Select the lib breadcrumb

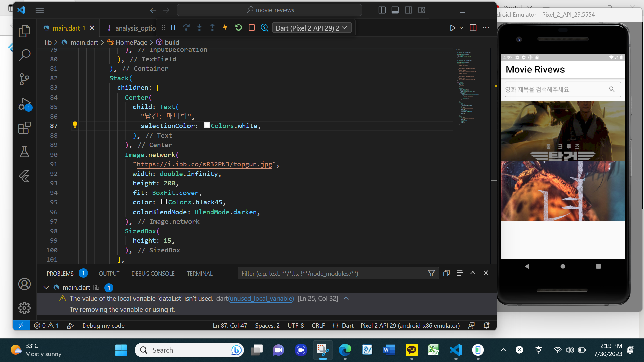(x=48, y=42)
